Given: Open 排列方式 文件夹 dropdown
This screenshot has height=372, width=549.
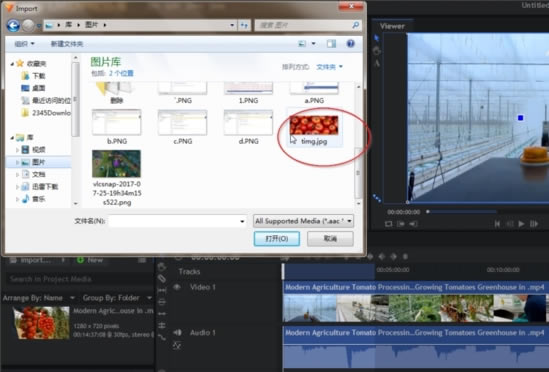Looking at the screenshot, I should click(329, 67).
